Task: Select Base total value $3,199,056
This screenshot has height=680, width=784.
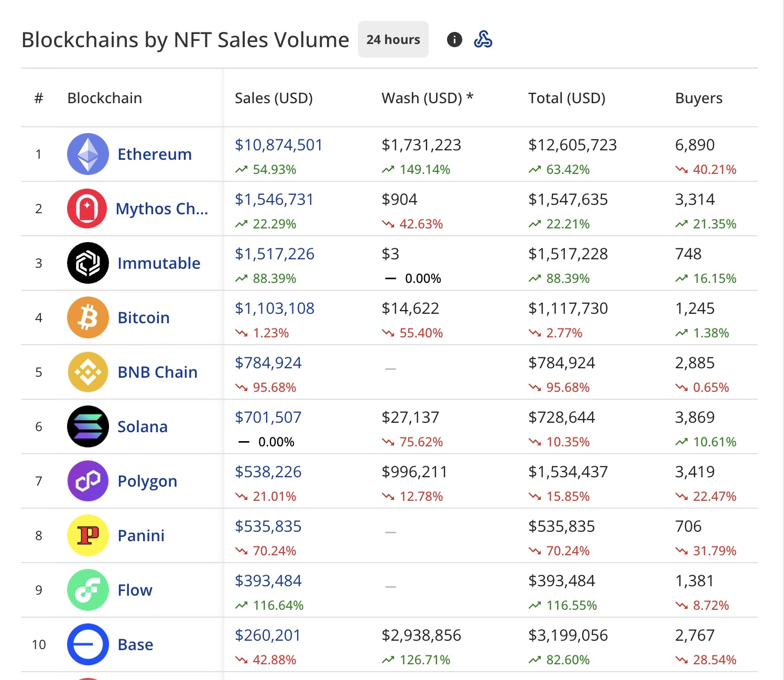Action: point(568,635)
